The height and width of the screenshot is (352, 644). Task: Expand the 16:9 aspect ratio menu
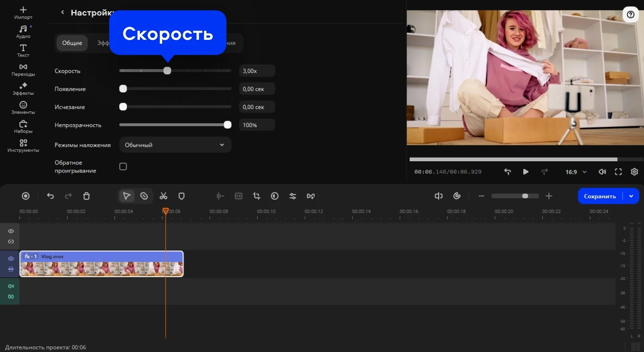(x=576, y=172)
